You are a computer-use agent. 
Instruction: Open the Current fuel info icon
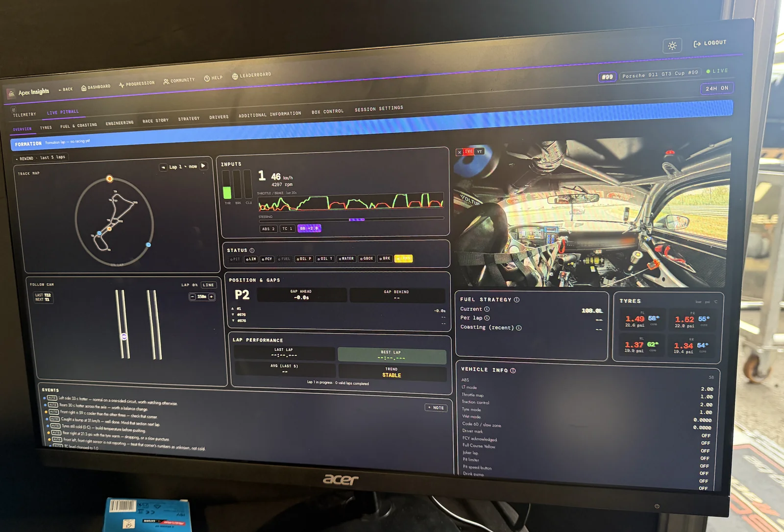click(x=487, y=309)
